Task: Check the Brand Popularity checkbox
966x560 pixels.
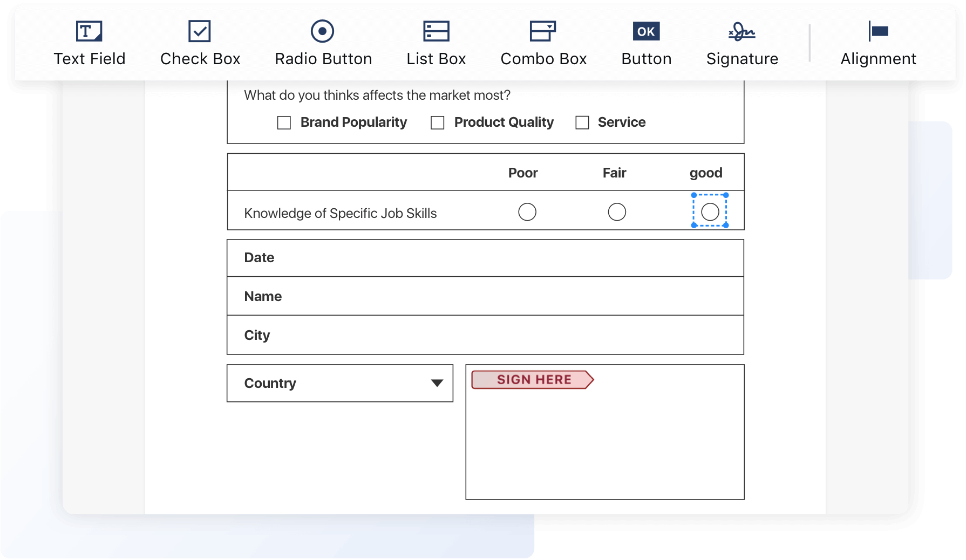Action: coord(284,123)
